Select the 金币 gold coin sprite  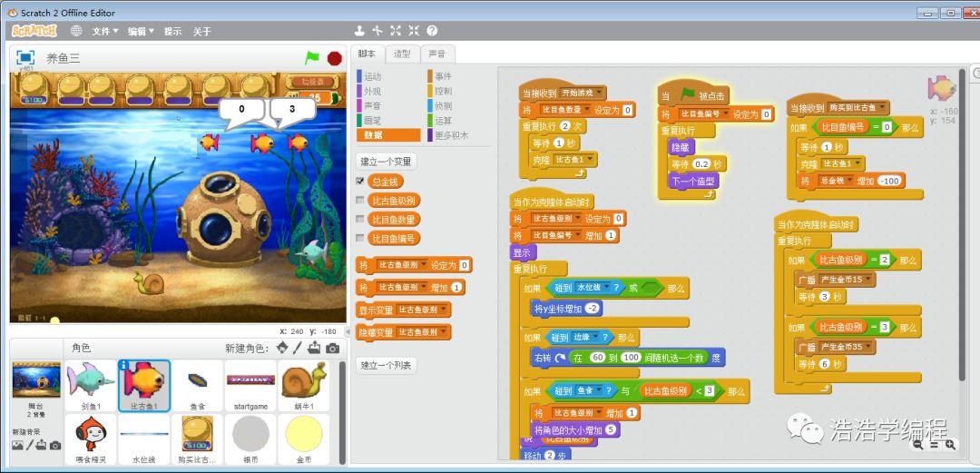tap(304, 439)
